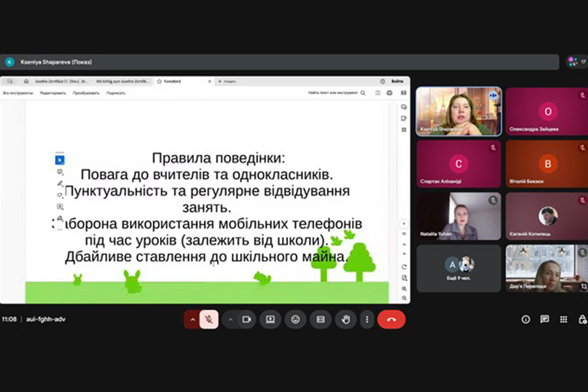
Task: Click the slide heading 'Правила поведінки:'
Action: tap(218, 158)
